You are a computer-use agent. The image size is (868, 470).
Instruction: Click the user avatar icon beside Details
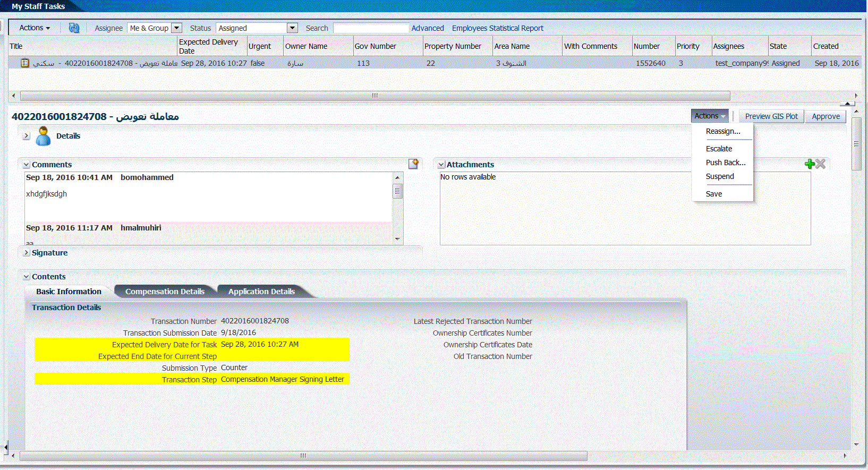[43, 136]
